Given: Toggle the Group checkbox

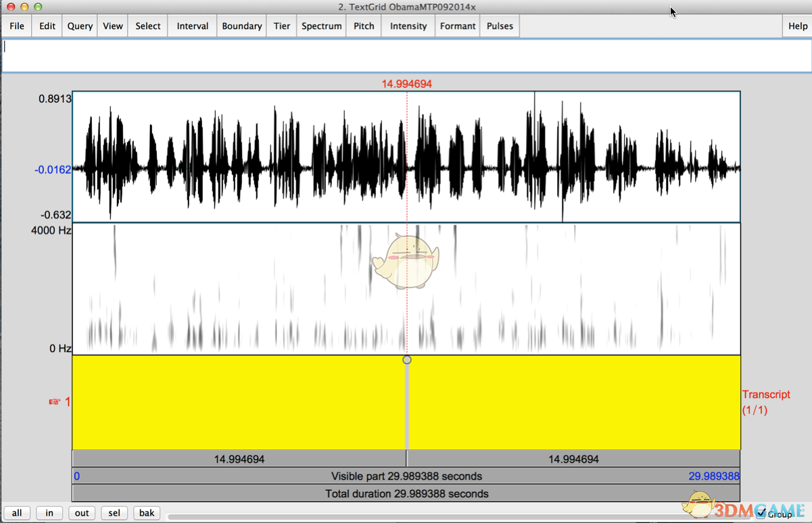Looking at the screenshot, I should tap(761, 514).
